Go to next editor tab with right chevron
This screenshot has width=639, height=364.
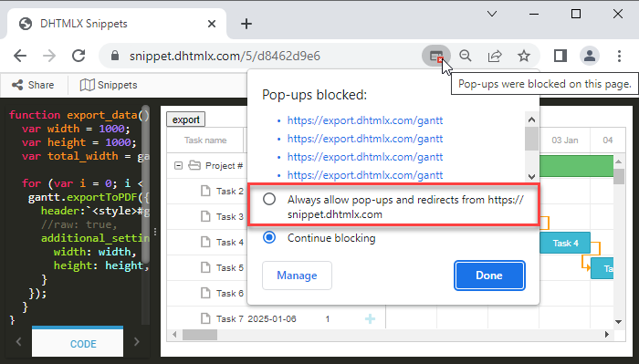(x=137, y=342)
